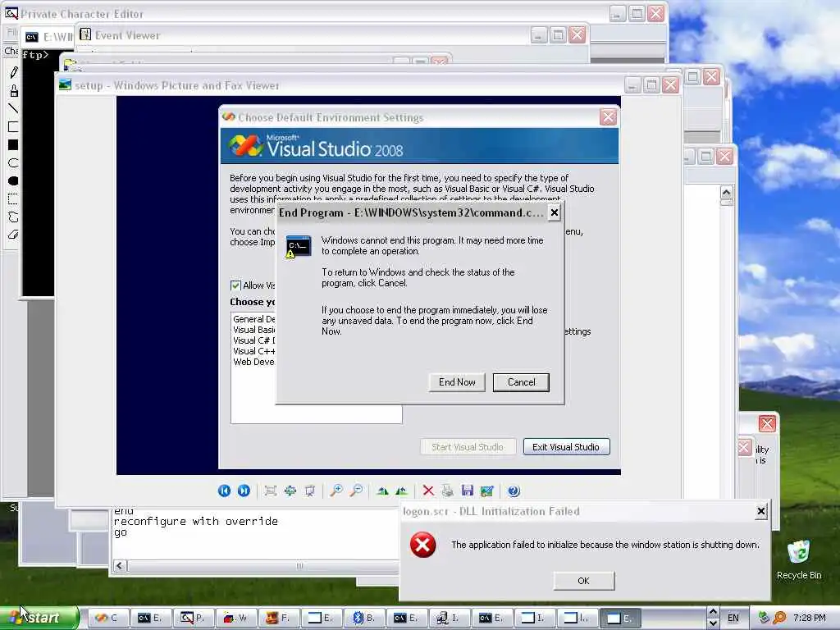Switch to Visual Studio taskbar button

[107, 619]
